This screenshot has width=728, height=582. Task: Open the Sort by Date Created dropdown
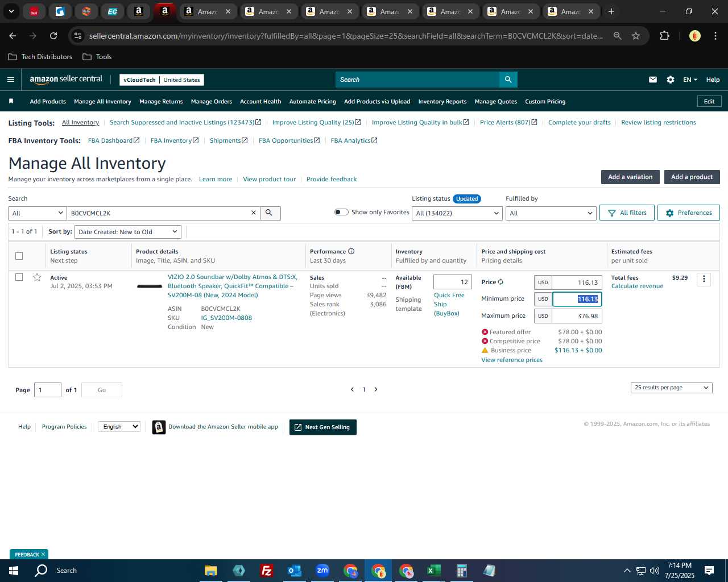128,232
